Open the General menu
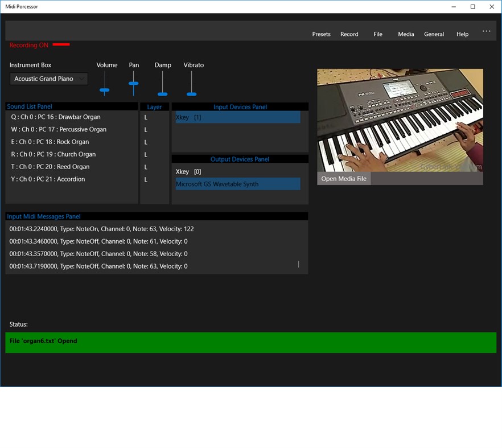 coord(434,34)
